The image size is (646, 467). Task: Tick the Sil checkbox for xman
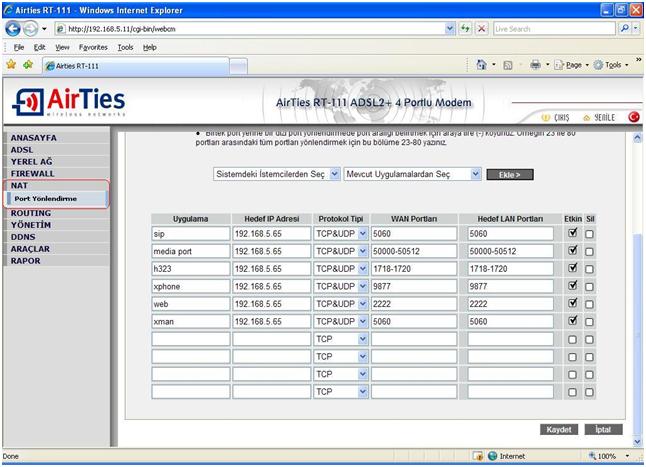(589, 322)
